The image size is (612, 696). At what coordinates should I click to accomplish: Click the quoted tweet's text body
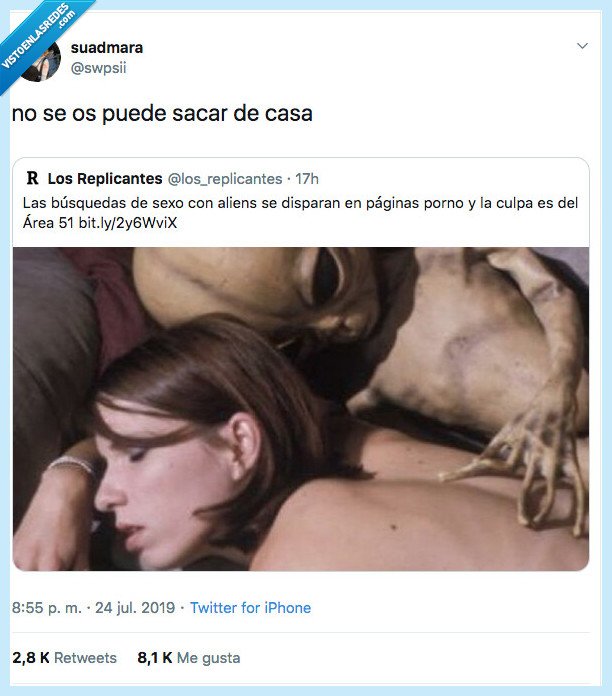300,213
